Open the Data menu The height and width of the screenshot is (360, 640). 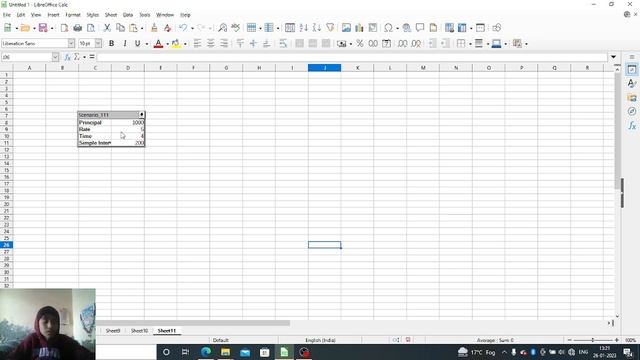coord(128,15)
